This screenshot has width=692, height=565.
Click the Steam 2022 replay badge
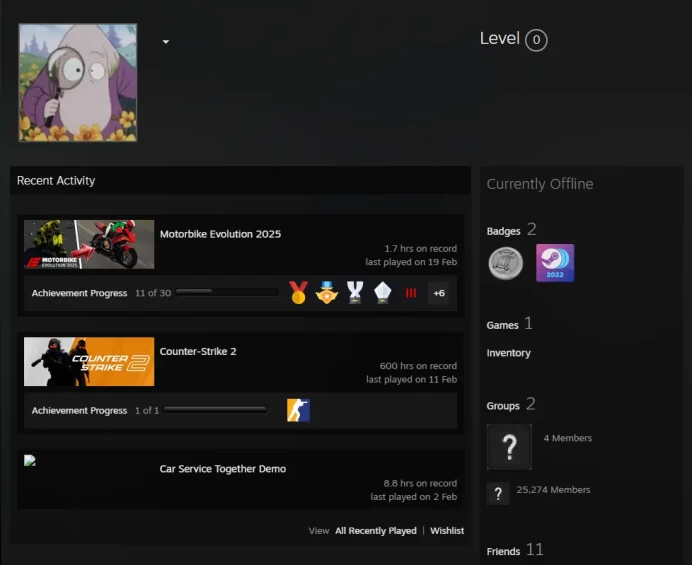click(555, 263)
